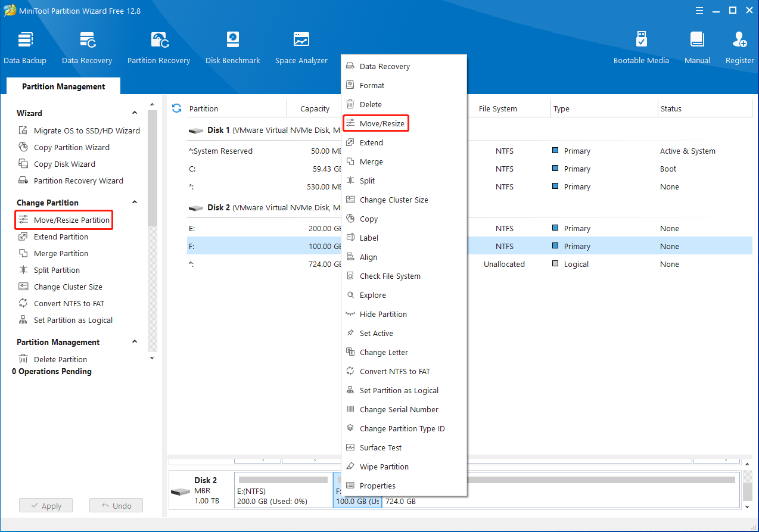Image resolution: width=759 pixels, height=532 pixels.
Task: Choose Delete in context menu
Action: tap(404, 104)
